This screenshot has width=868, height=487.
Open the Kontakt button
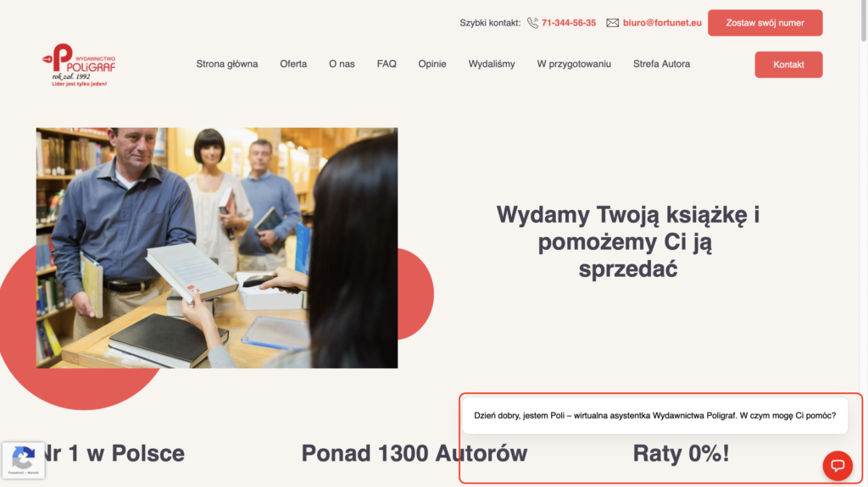click(788, 64)
